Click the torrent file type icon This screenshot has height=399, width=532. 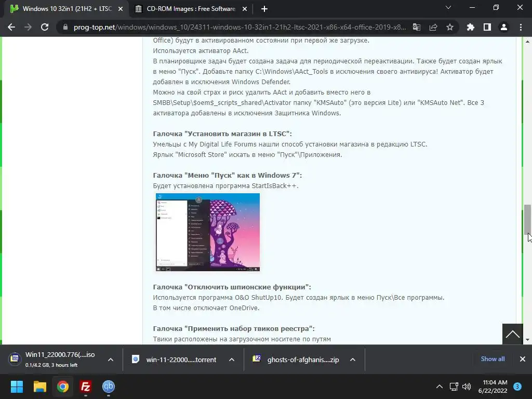click(x=136, y=359)
